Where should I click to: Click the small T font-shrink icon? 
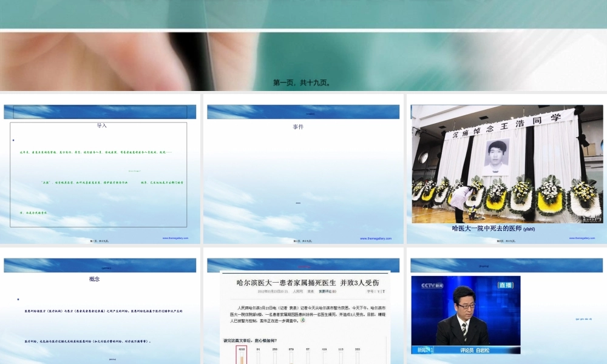pos(379,291)
